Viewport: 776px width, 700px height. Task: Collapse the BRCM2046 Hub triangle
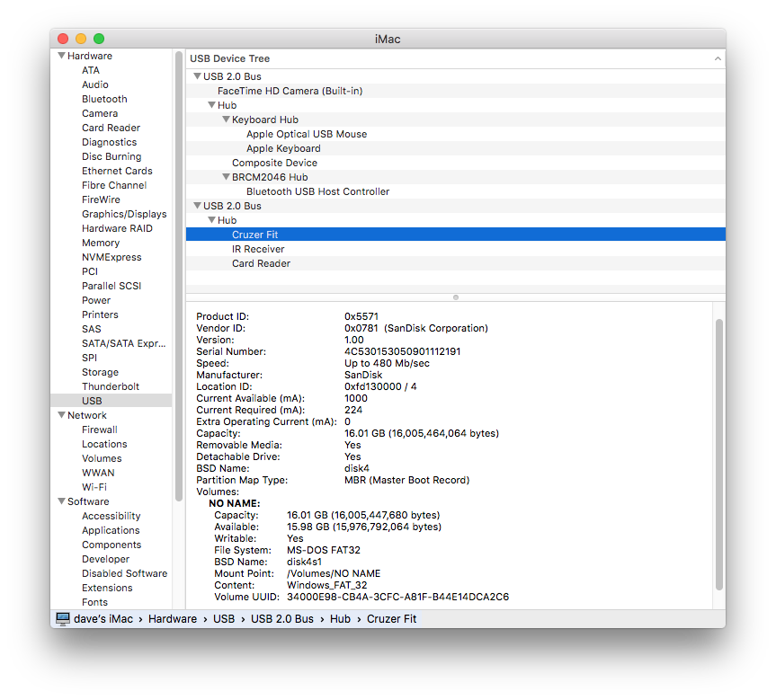[x=227, y=177]
